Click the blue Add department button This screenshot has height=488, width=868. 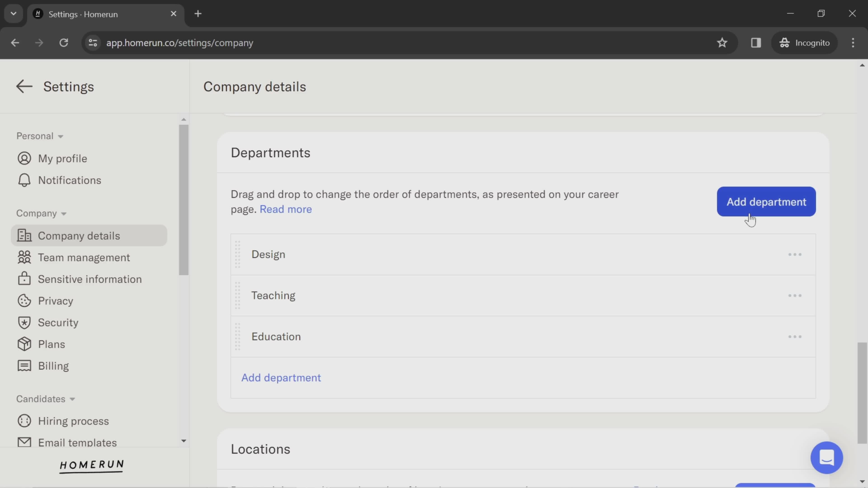pyautogui.click(x=766, y=201)
